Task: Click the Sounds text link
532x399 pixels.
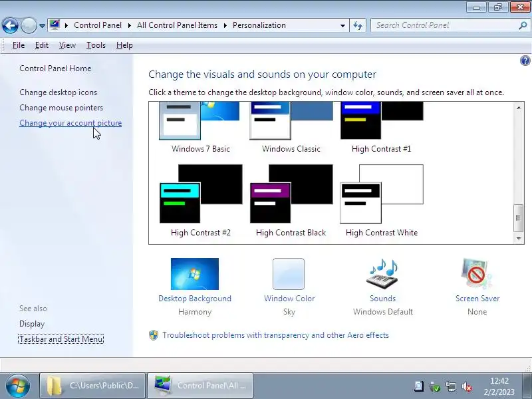Action: click(383, 299)
